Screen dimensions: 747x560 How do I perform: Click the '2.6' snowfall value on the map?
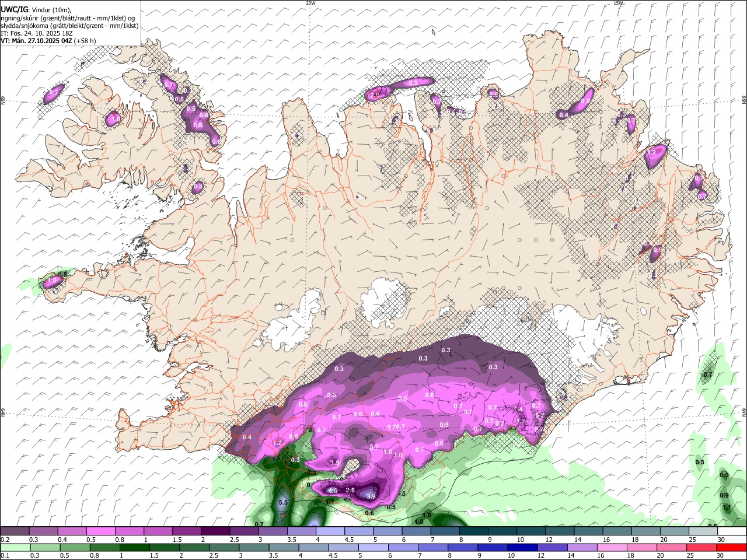(x=351, y=491)
